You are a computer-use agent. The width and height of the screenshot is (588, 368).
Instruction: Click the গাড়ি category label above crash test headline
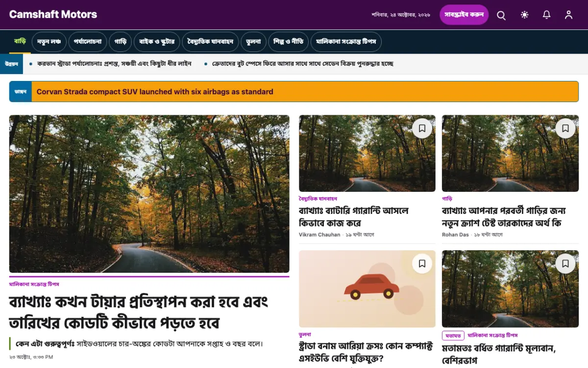447,199
